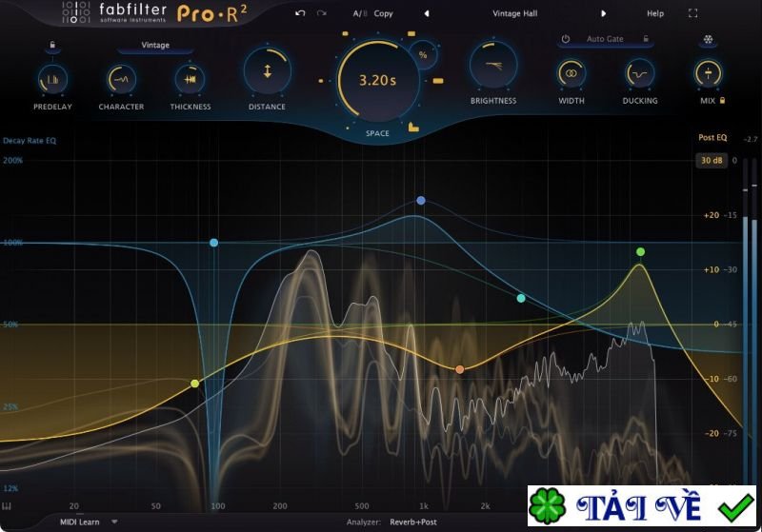Click the Mix knob
Screen dimensions: 762x532
[708, 74]
